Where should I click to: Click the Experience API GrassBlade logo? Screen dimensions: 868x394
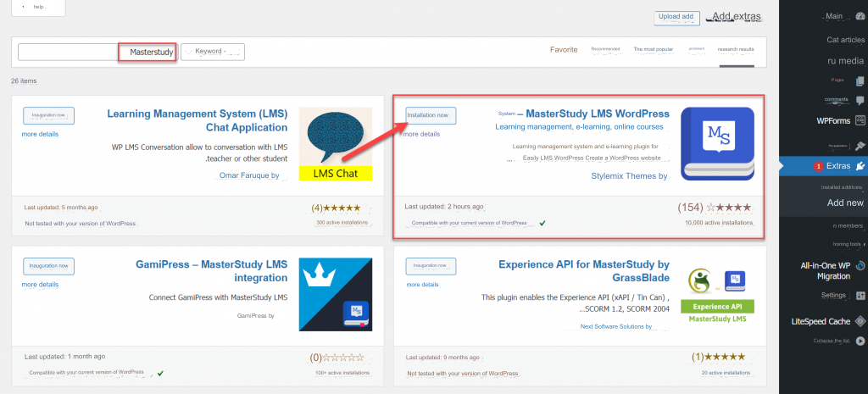(717, 294)
